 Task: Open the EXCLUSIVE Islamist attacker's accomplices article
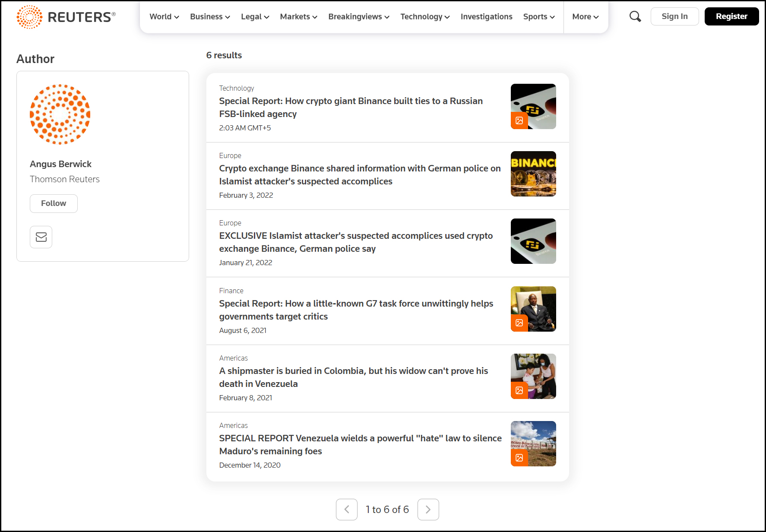pyautogui.click(x=356, y=242)
